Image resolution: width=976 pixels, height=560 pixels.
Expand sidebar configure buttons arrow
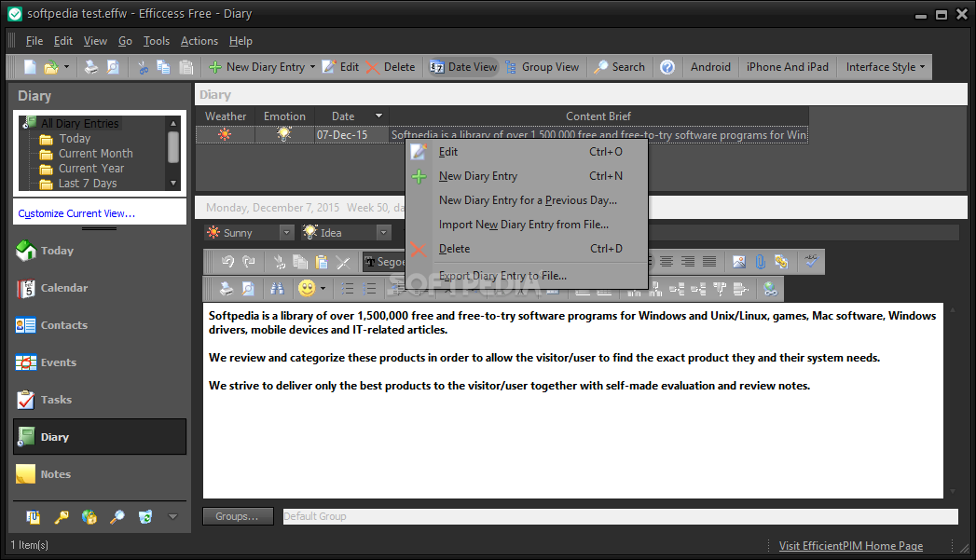tap(173, 516)
